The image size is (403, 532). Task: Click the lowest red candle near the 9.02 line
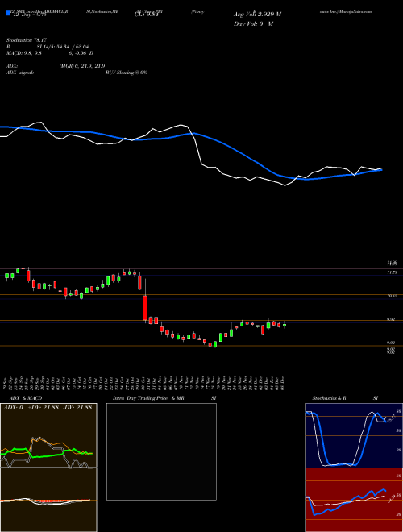pos(210,344)
